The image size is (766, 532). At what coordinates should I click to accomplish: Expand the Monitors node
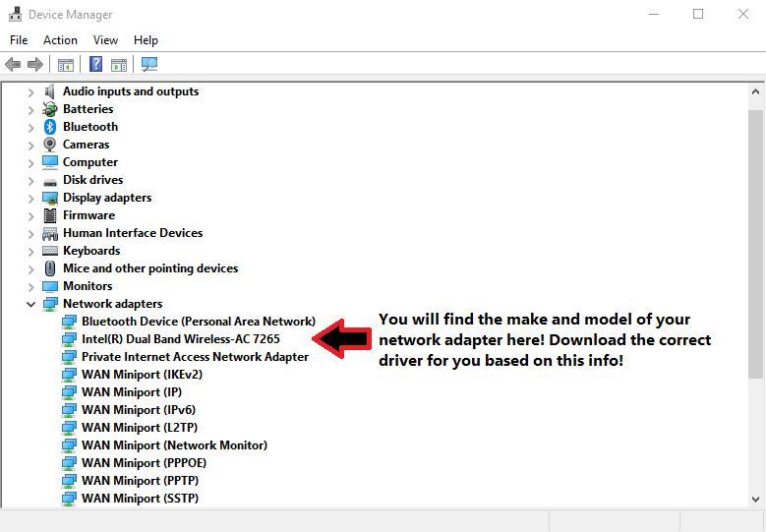pyautogui.click(x=30, y=287)
